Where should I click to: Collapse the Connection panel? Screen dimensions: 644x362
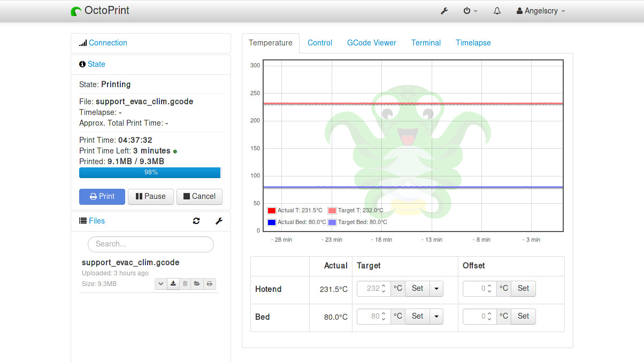(108, 43)
